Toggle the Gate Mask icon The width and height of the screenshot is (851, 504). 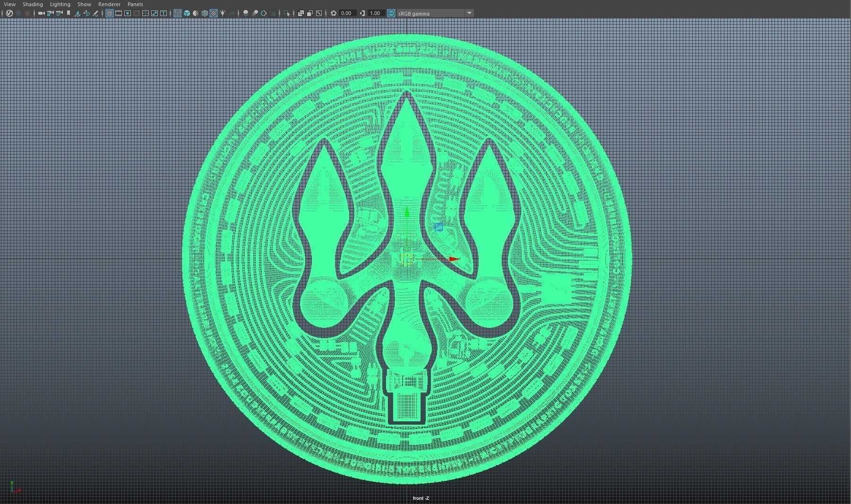tap(137, 13)
